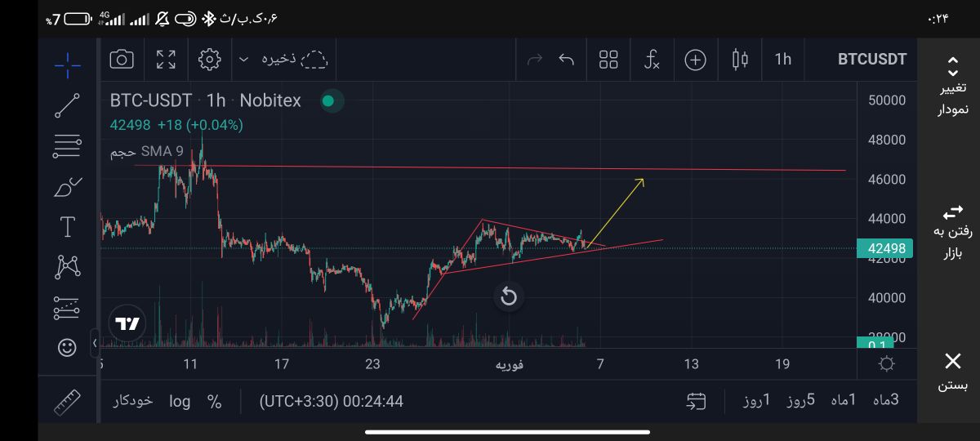This screenshot has height=441, width=980.
Task: Open the chart patterns tool
Action: tap(67, 266)
